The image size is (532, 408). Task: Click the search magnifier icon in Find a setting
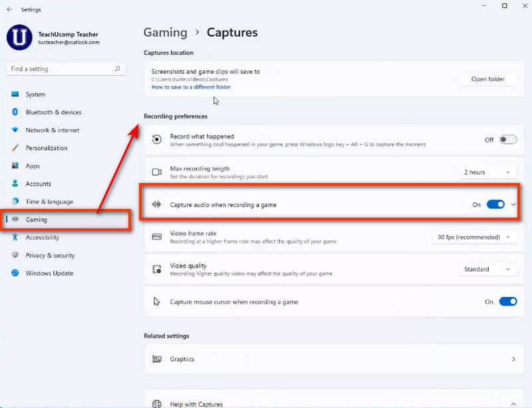coord(118,69)
